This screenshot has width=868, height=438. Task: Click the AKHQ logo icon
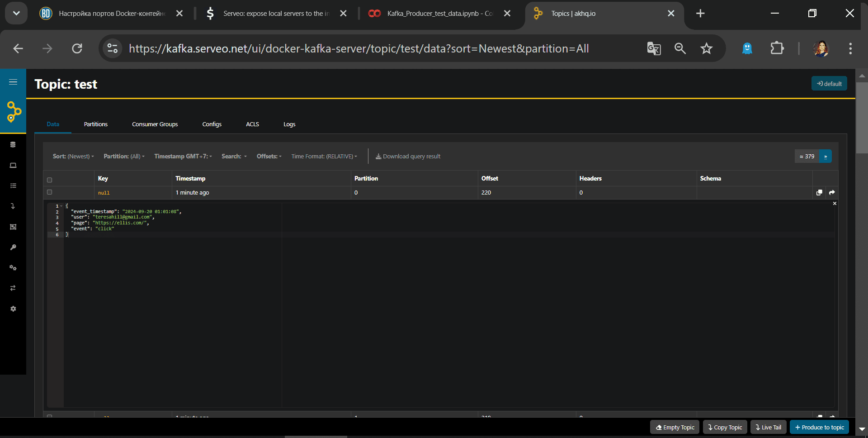(x=14, y=112)
